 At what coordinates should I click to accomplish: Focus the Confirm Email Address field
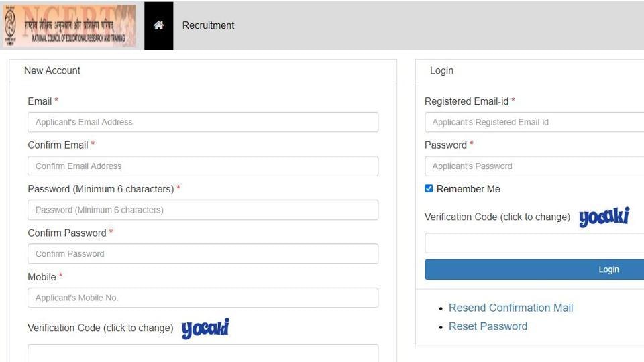[x=203, y=166]
